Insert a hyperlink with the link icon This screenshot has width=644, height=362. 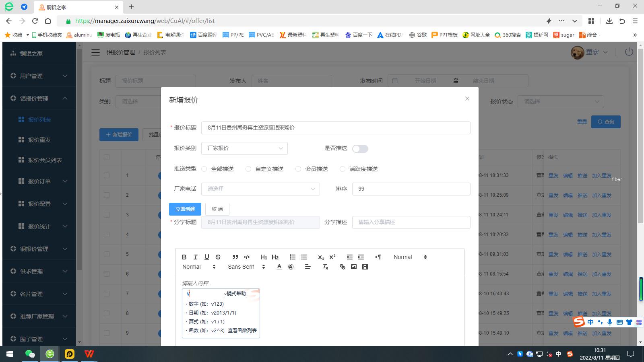point(343,267)
